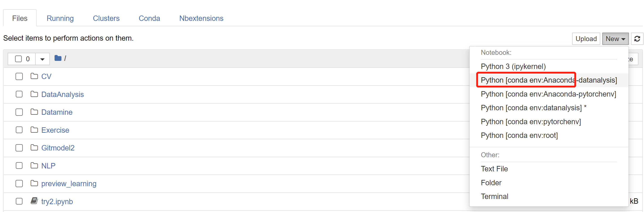Image resolution: width=644 pixels, height=212 pixels.
Task: Open the Nbextensions tab
Action: [x=201, y=18]
